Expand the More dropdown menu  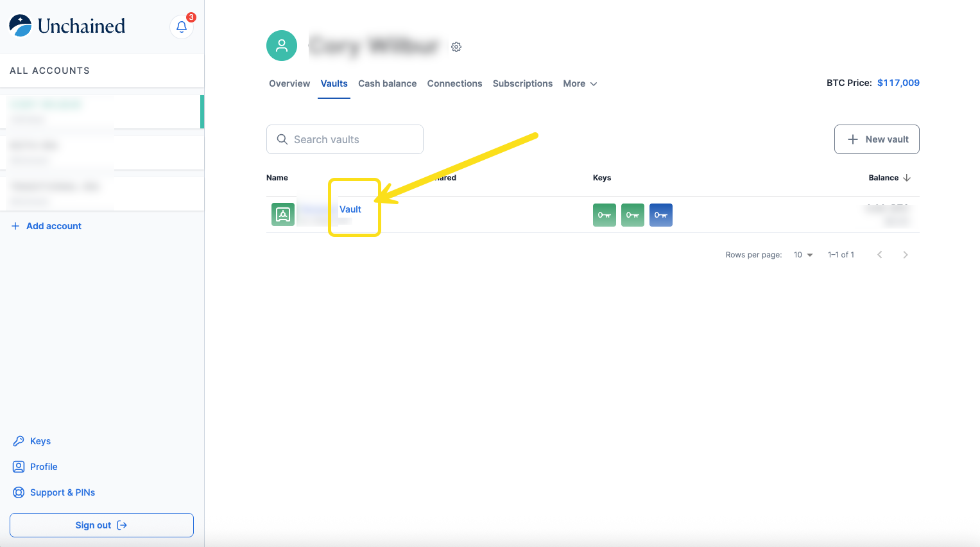pos(580,83)
